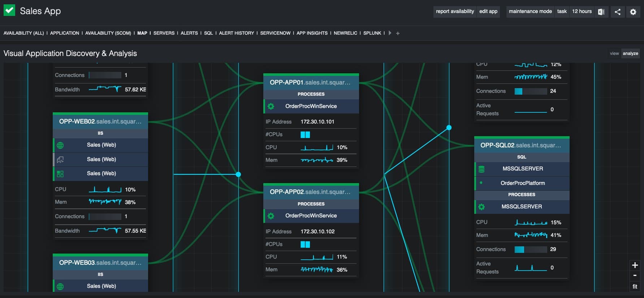Click code icon beside second Sales (Web) row
The height and width of the screenshot is (298, 644).
(60, 159)
